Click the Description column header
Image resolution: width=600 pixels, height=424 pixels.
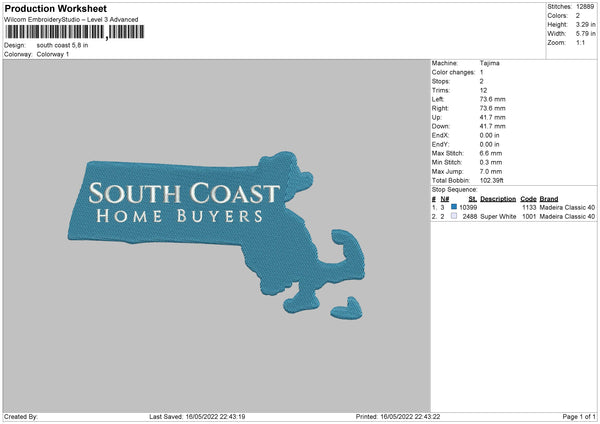(x=498, y=199)
